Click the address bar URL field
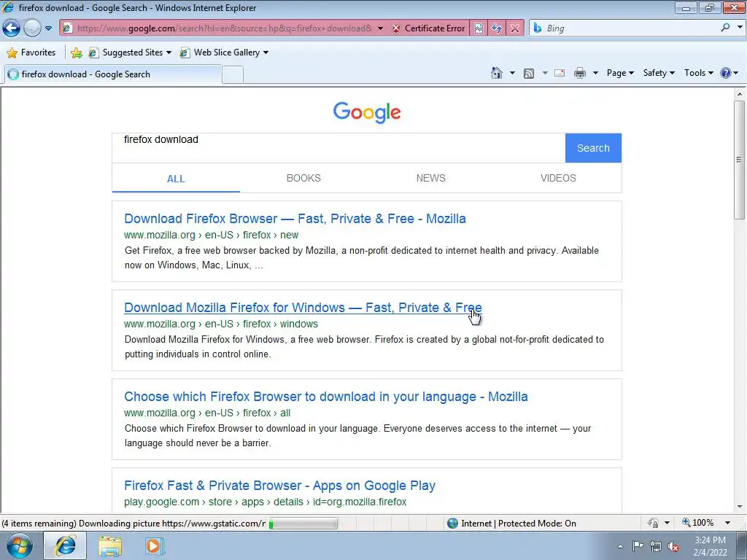This screenshot has width=747, height=560. [x=223, y=28]
